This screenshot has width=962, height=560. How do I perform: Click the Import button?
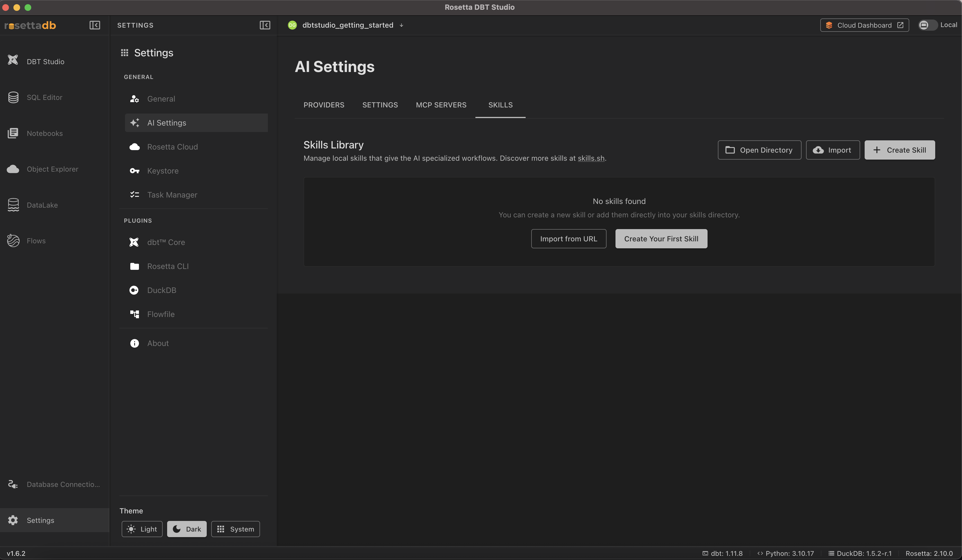point(833,150)
